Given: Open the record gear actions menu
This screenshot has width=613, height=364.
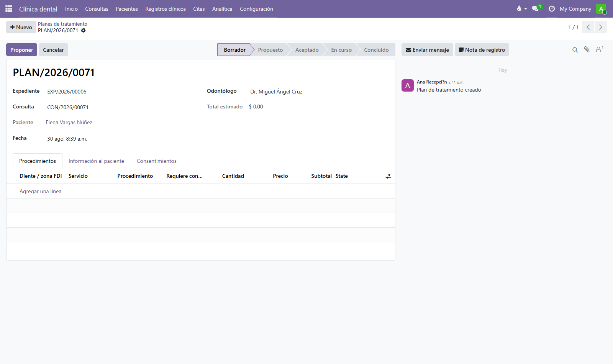Looking at the screenshot, I should pos(83,30).
